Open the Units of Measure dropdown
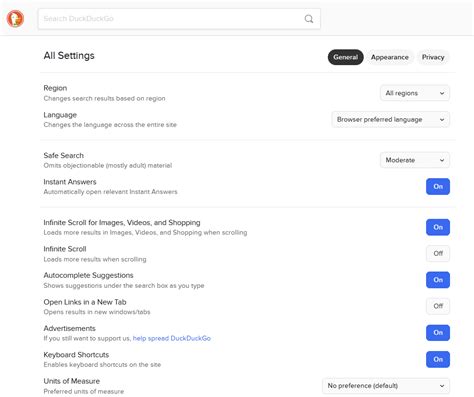Screen dimensions: 474x397 coord(386,386)
